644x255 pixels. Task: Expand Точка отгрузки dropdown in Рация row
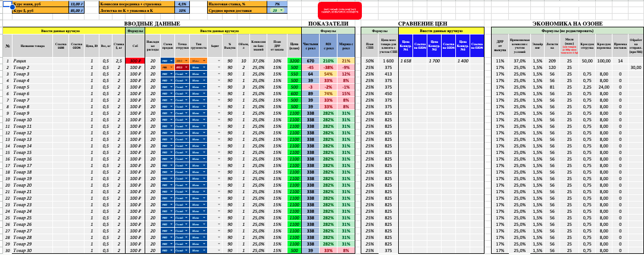click(x=186, y=61)
